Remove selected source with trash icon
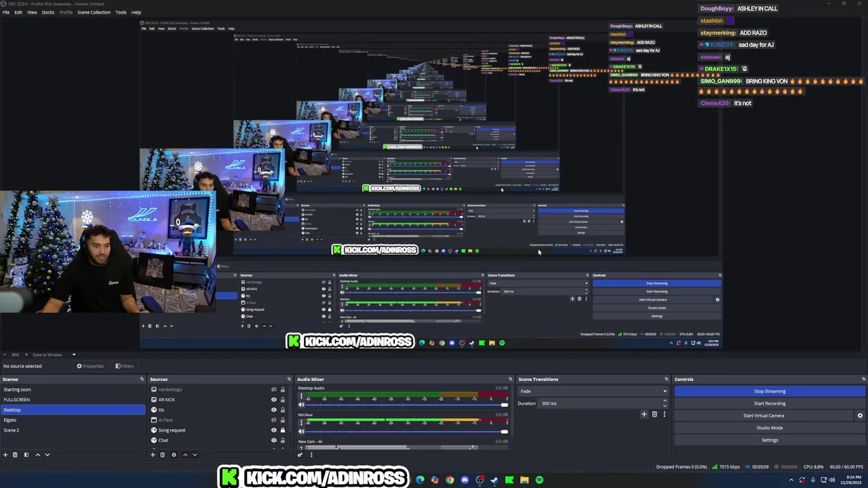The width and height of the screenshot is (868, 488). point(163,455)
